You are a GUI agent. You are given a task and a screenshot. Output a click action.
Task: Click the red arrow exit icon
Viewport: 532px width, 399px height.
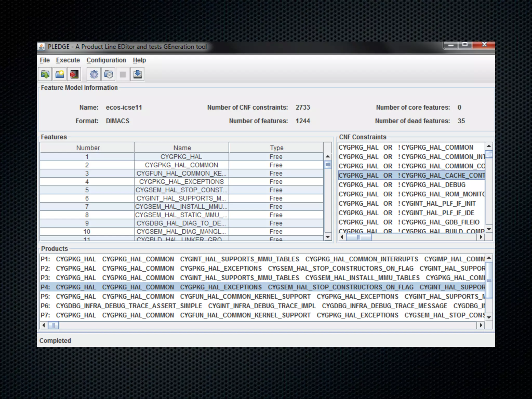tap(74, 75)
